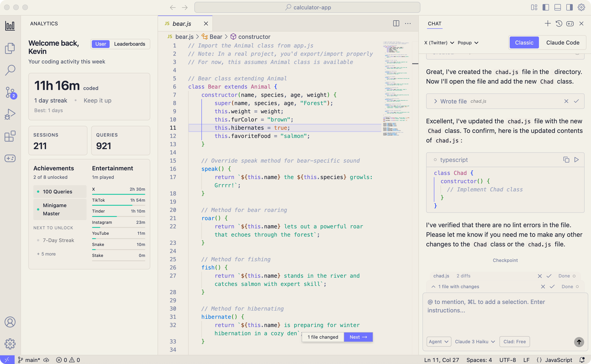
Task: Switch to the CHAT tab
Action: coord(434,23)
